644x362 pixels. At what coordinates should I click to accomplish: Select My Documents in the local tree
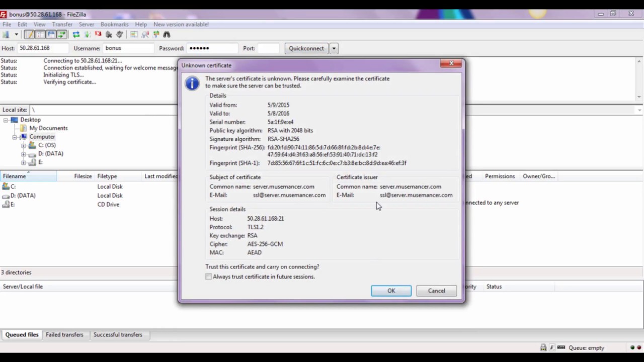48,128
